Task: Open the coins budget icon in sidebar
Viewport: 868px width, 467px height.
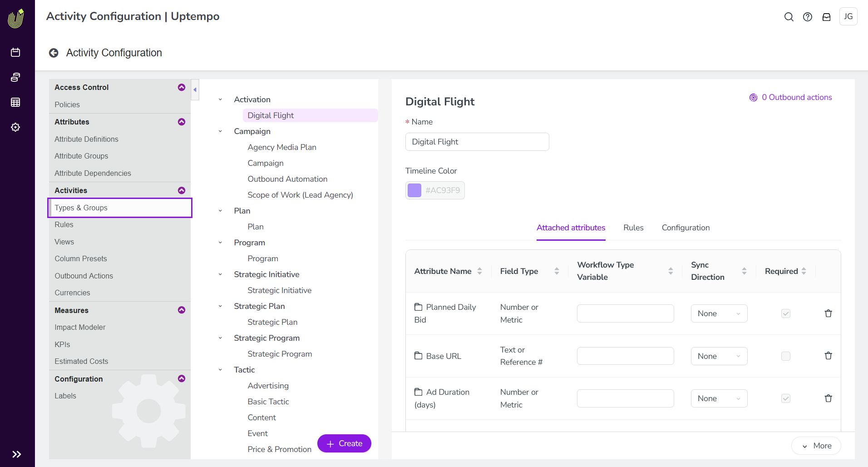Action: [x=15, y=77]
